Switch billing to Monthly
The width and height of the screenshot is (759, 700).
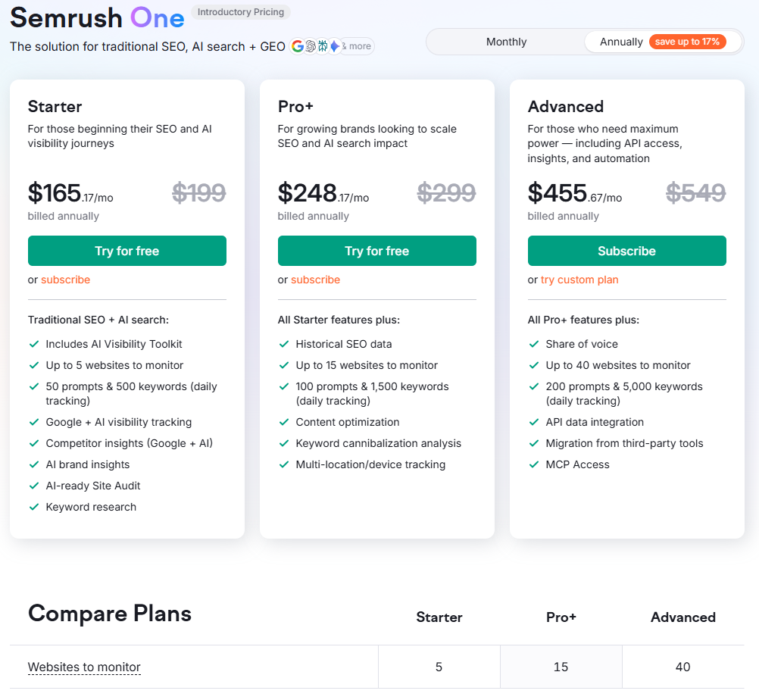[x=506, y=42]
